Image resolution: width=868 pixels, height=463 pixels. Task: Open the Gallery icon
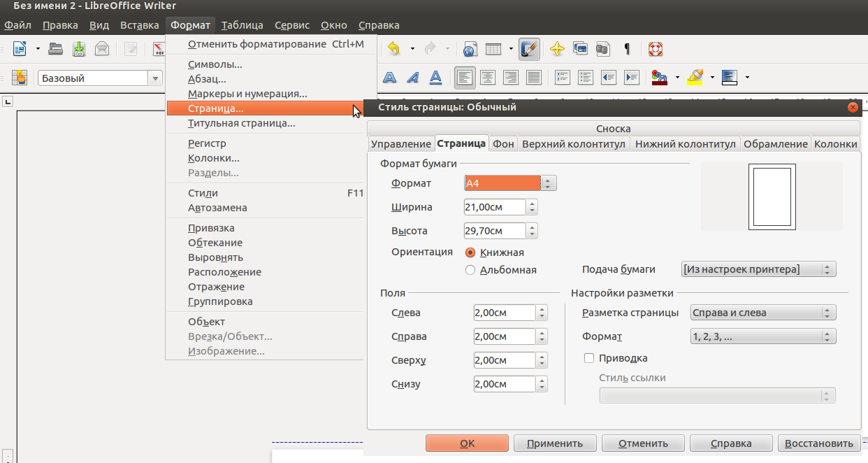click(580, 49)
